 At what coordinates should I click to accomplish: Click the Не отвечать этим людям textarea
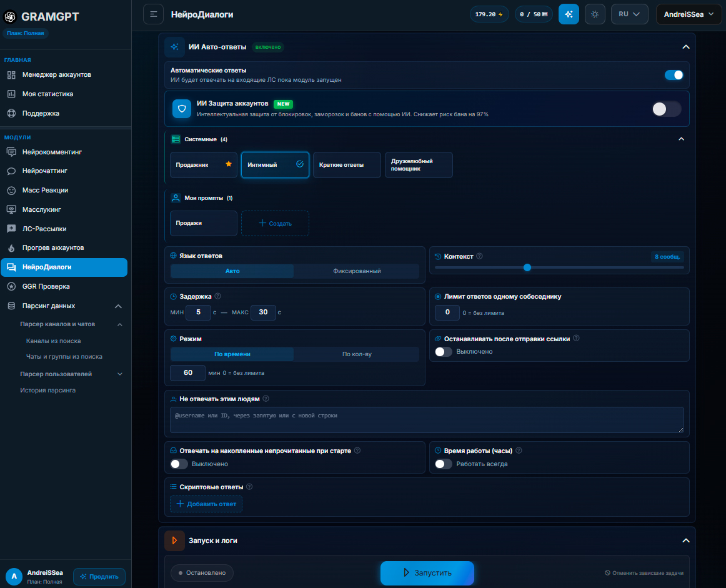427,420
